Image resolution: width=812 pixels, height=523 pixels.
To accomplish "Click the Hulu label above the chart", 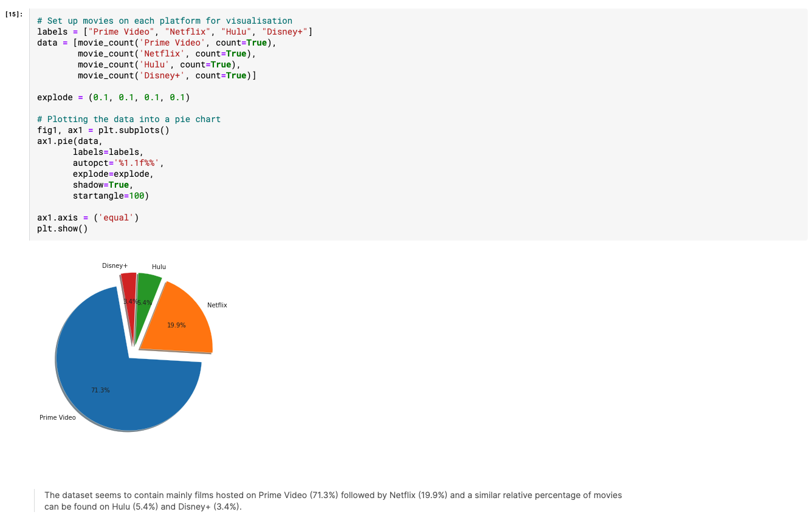I will tap(159, 267).
